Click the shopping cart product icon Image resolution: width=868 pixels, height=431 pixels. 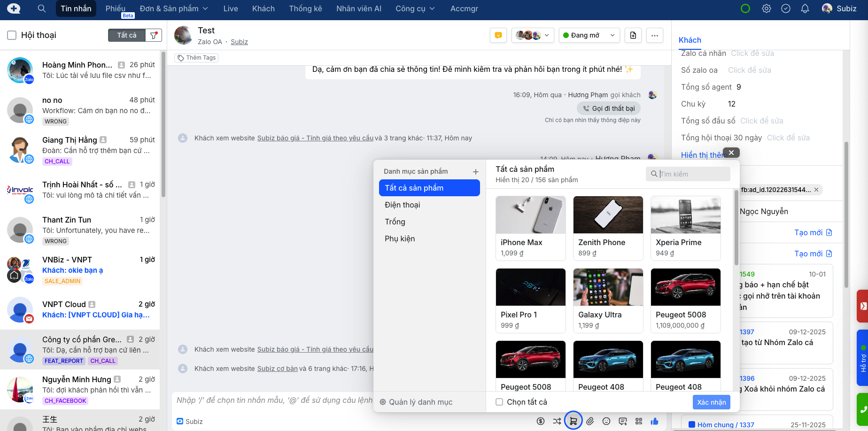573,421
